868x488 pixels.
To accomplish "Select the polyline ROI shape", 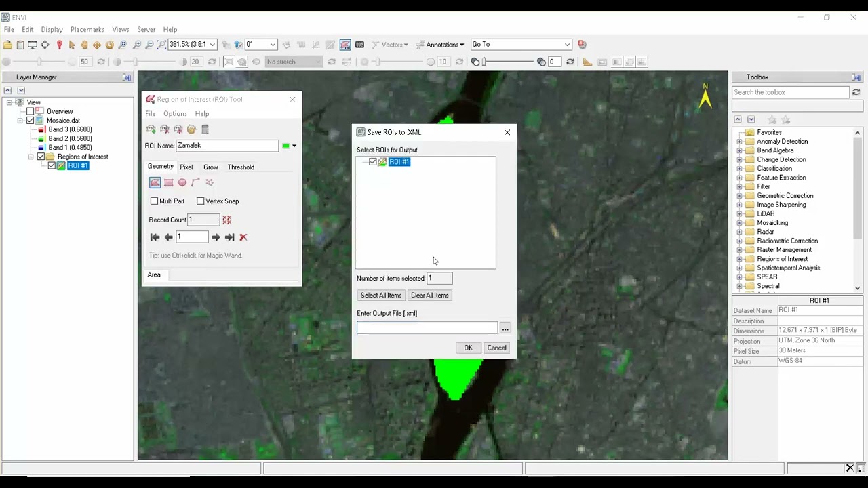I will click(195, 182).
